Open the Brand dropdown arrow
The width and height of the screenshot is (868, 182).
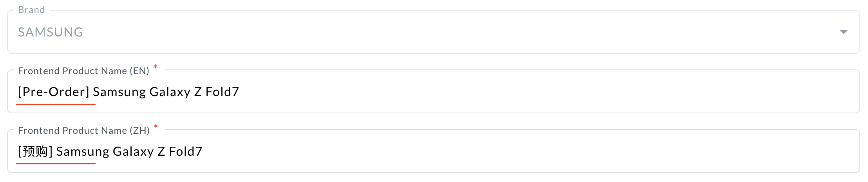(x=843, y=32)
